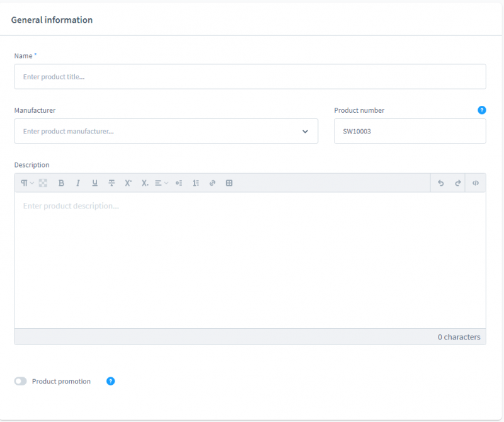
Task: Create a bulleted list in the editor
Action: coord(178,183)
